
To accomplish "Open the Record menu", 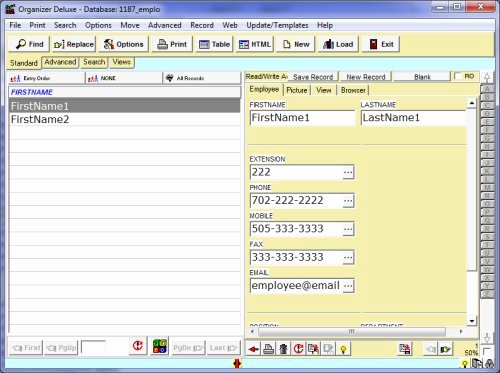I will pos(202,25).
